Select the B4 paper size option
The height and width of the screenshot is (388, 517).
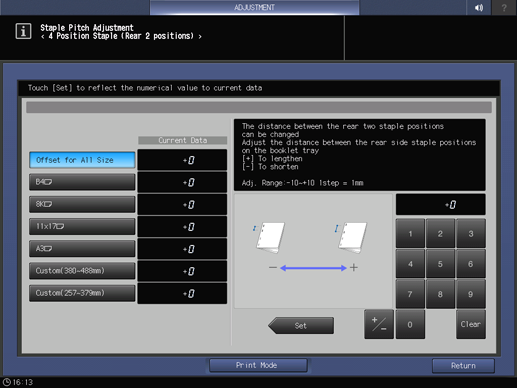(82, 182)
